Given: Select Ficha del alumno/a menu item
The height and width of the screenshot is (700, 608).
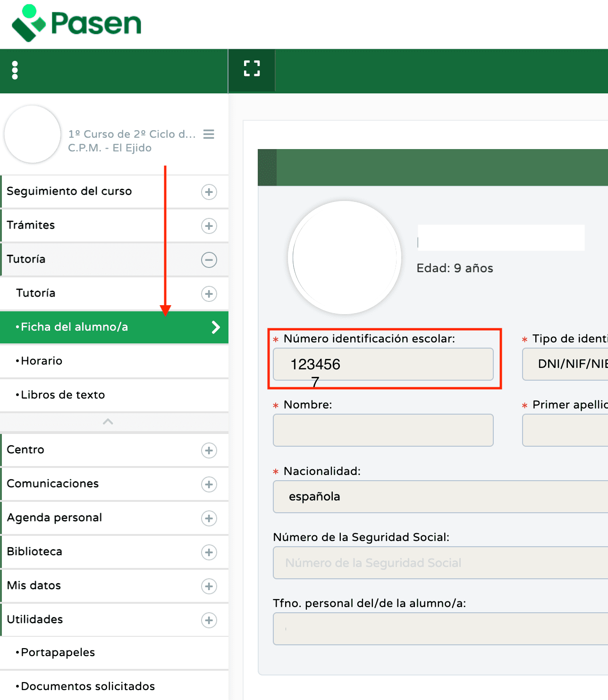Looking at the screenshot, I should click(x=113, y=327).
